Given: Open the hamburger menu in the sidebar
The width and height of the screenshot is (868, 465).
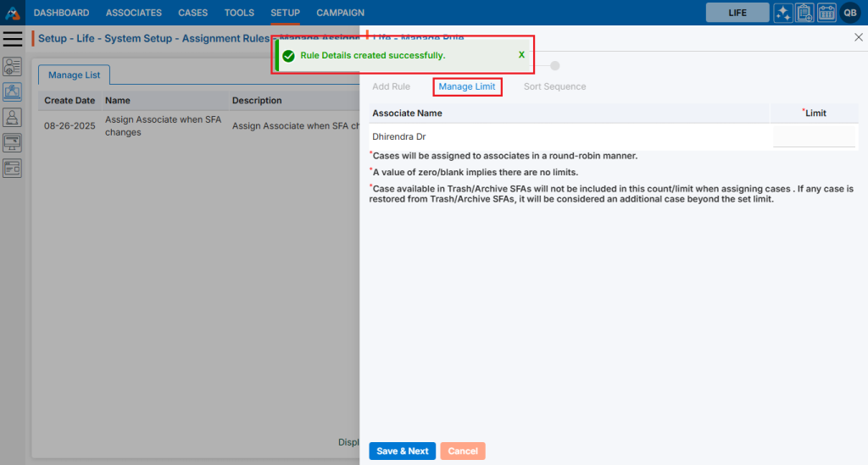Looking at the screenshot, I should point(13,39).
